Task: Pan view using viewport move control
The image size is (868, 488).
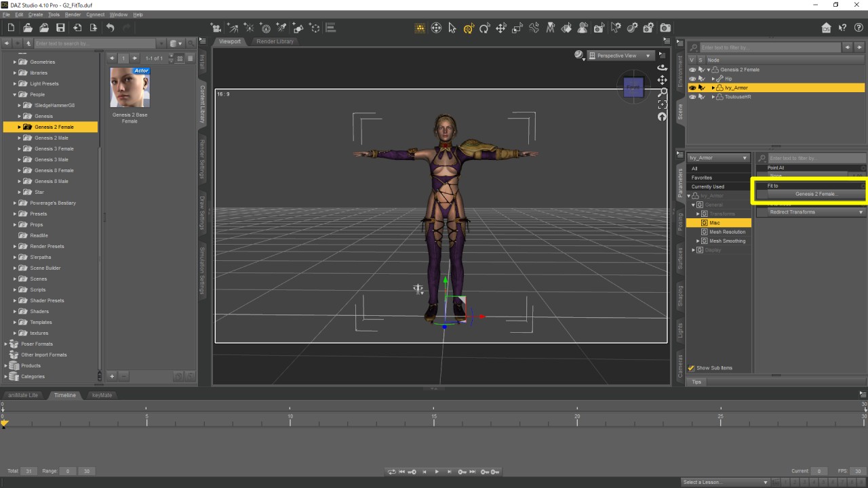Action: coord(662,80)
